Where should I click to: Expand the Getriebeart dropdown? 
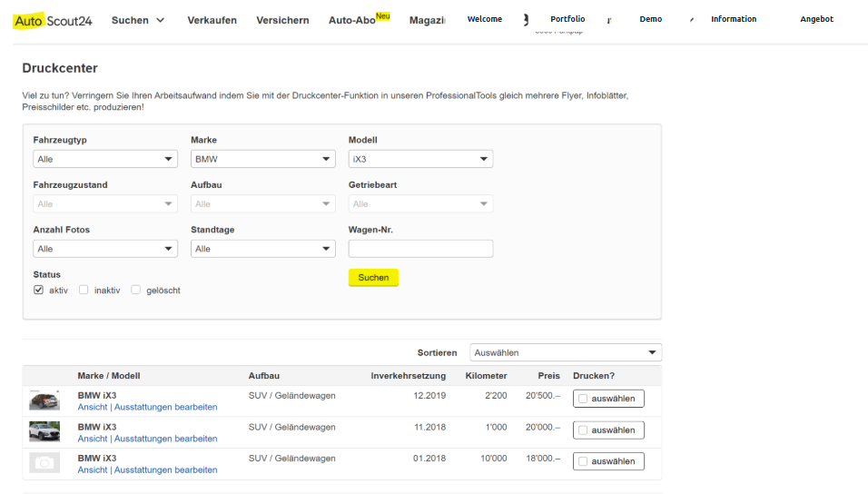tap(420, 203)
